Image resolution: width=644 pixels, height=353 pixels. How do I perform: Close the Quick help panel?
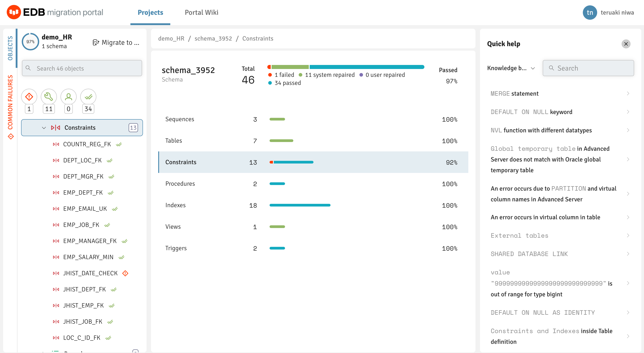[626, 44]
